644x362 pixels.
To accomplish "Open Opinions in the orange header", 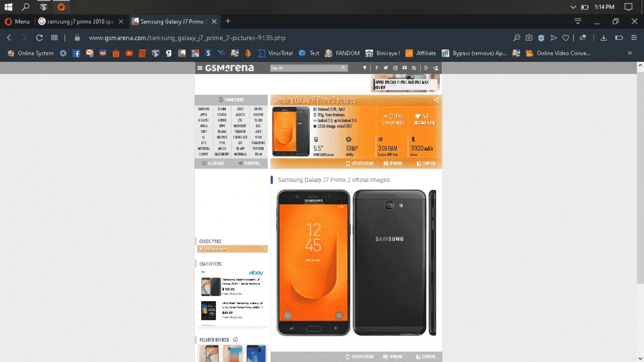I will coord(393,163).
